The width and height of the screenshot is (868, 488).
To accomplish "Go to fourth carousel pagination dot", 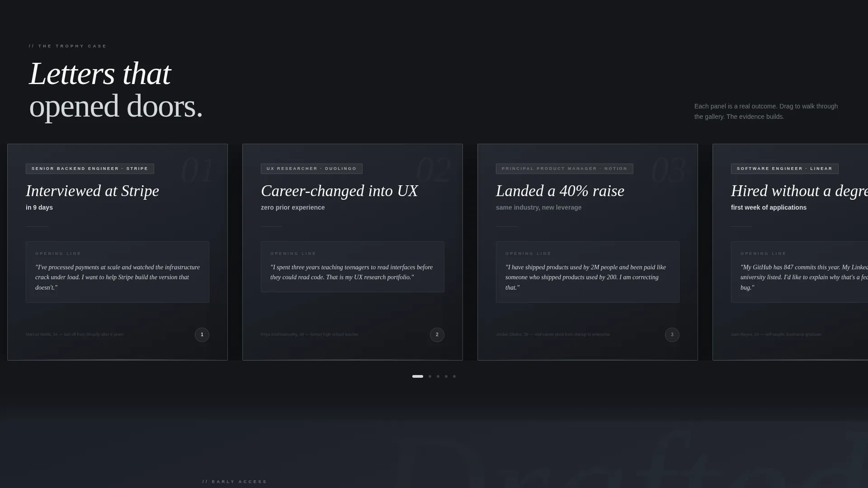I will tap(446, 376).
